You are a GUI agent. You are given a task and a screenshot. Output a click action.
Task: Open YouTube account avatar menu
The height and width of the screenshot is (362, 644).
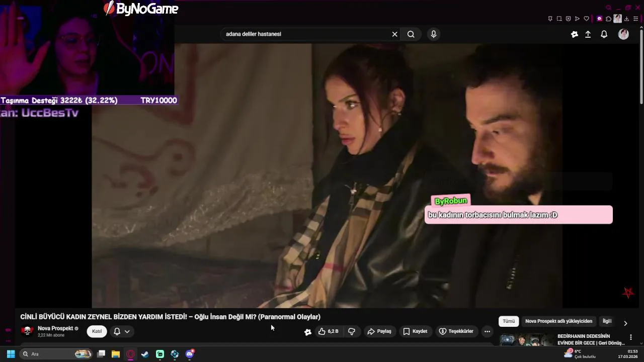coord(623,34)
